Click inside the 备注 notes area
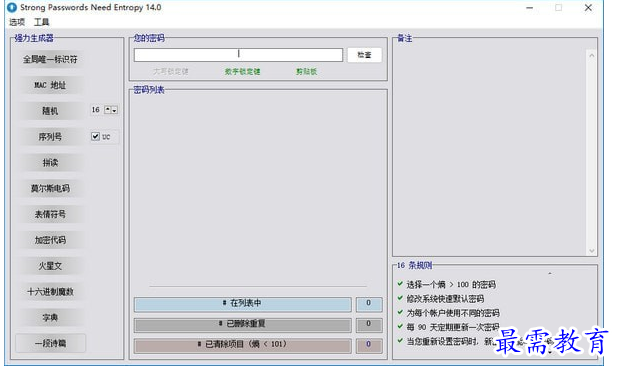This screenshot has height=373, width=617. tap(490, 152)
